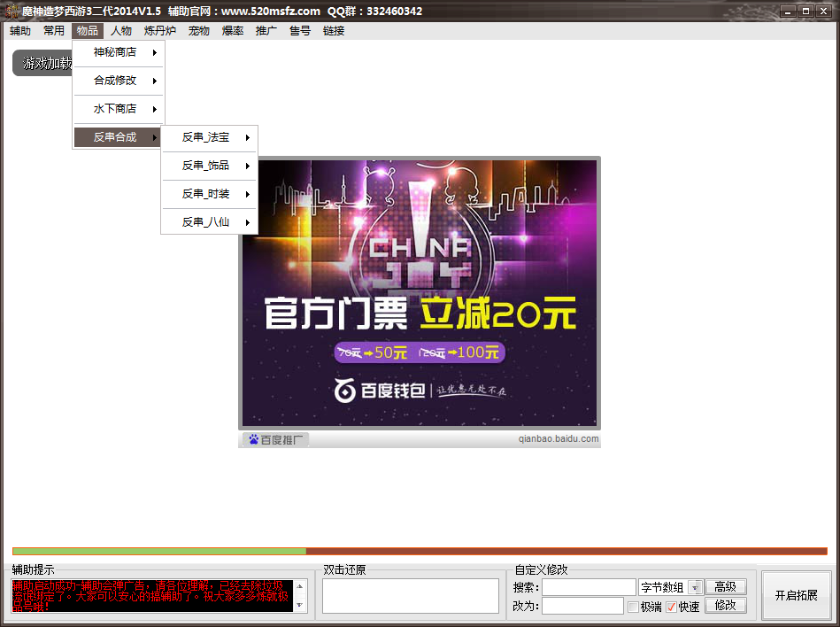Viewport: 840px width, 627px height.
Task: Click the 高级 button
Action: [725, 587]
